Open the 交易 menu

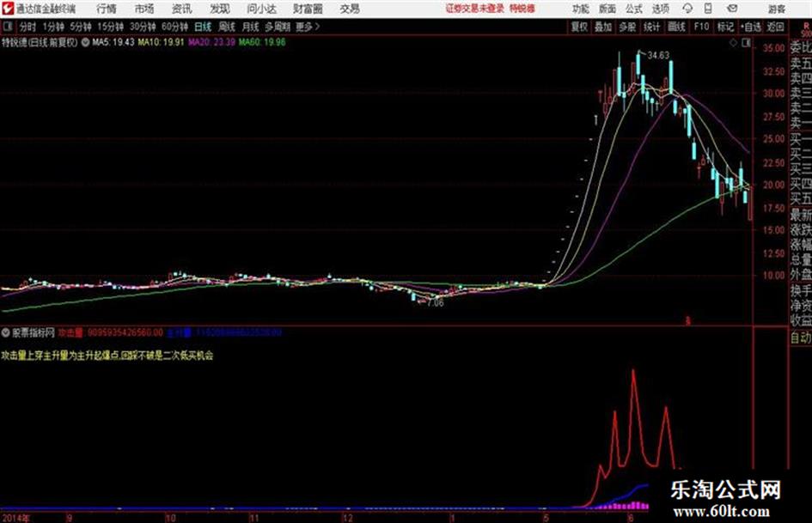(350, 9)
